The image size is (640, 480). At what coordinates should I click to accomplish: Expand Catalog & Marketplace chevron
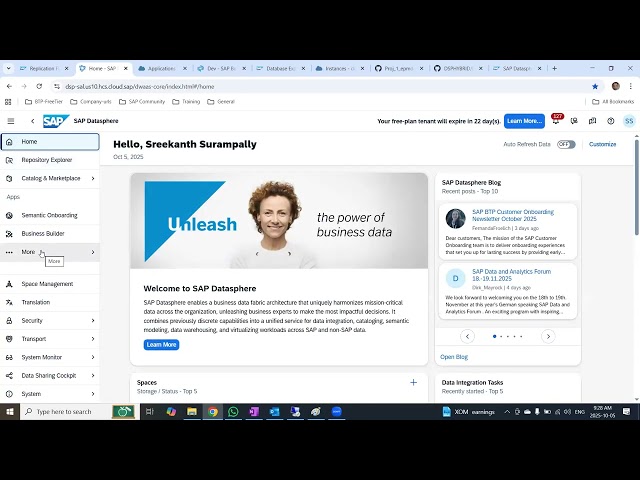point(93,178)
